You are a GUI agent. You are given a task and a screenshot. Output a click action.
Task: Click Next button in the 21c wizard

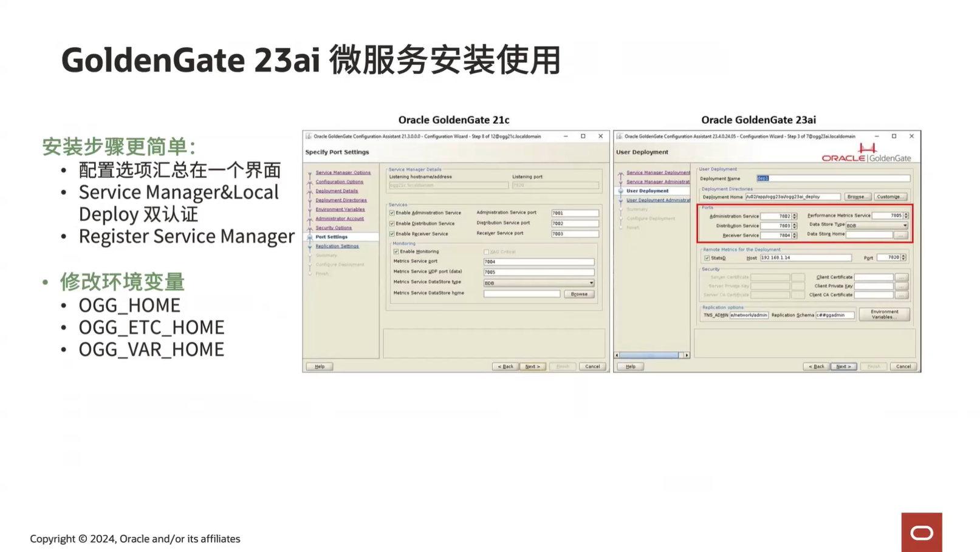click(533, 367)
